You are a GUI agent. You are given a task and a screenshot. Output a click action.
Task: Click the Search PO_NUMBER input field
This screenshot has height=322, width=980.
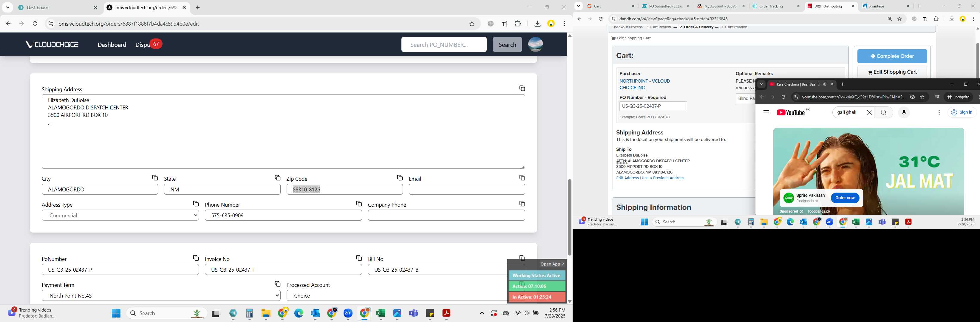coord(443,44)
